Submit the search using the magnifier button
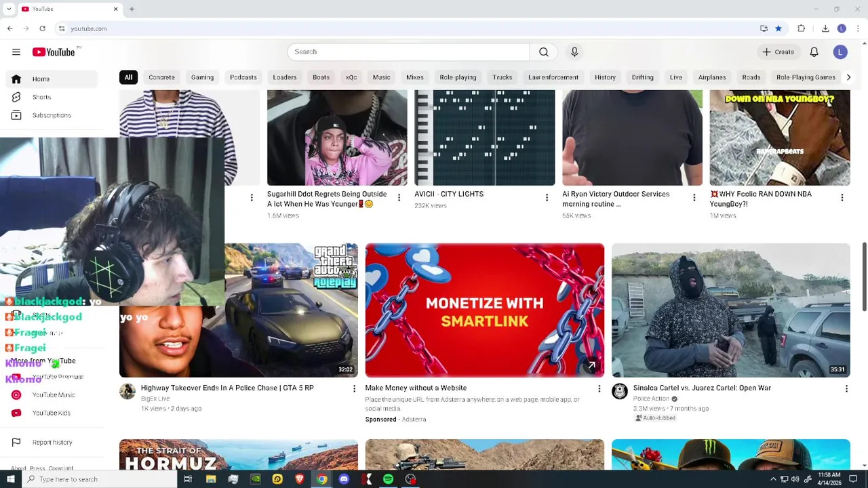The width and height of the screenshot is (868, 488). point(544,52)
